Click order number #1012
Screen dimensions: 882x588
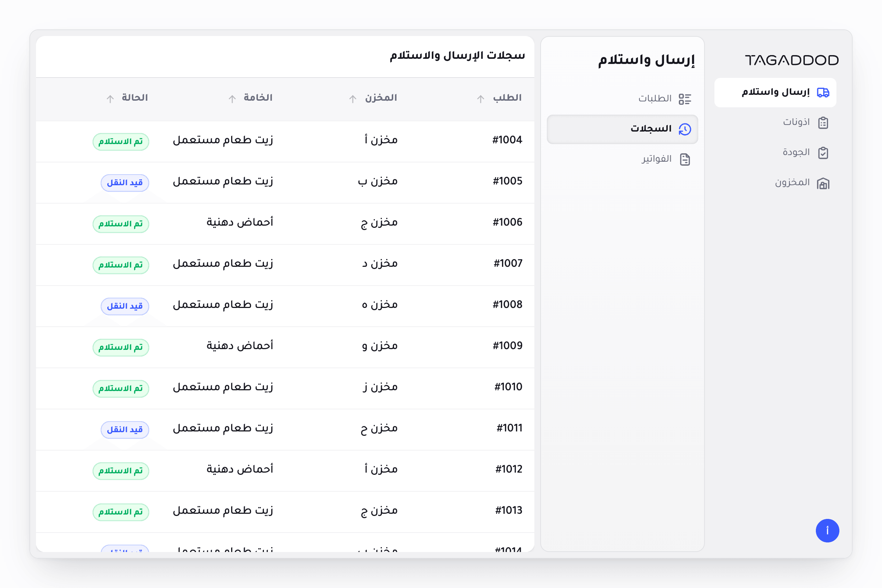509,470
